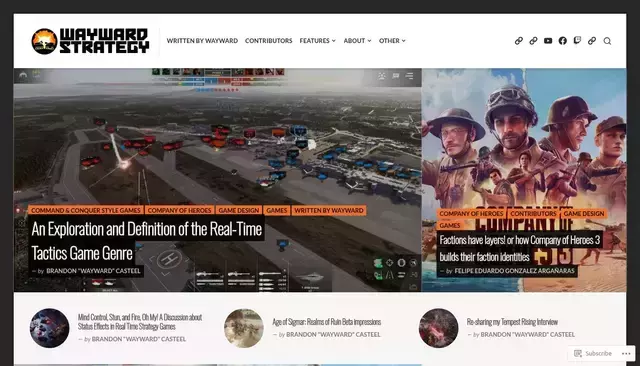
Task: Open the Twitch social icon
Action: tap(577, 40)
